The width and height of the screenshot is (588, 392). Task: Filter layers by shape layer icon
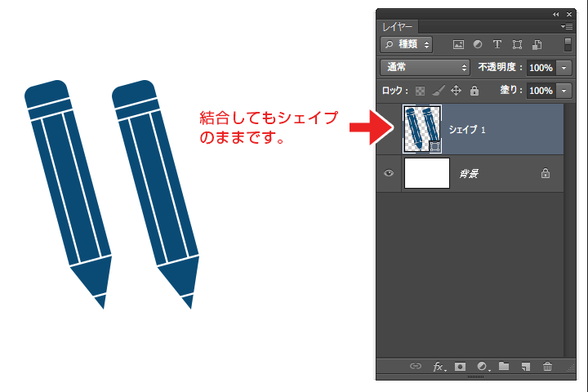(517, 45)
